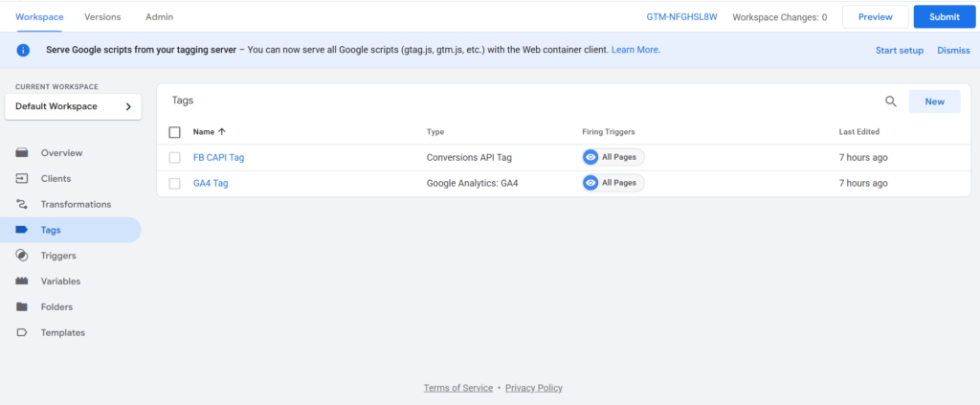Viewport: 980px width, 405px height.
Task: Click the Start setup link
Action: 900,51
